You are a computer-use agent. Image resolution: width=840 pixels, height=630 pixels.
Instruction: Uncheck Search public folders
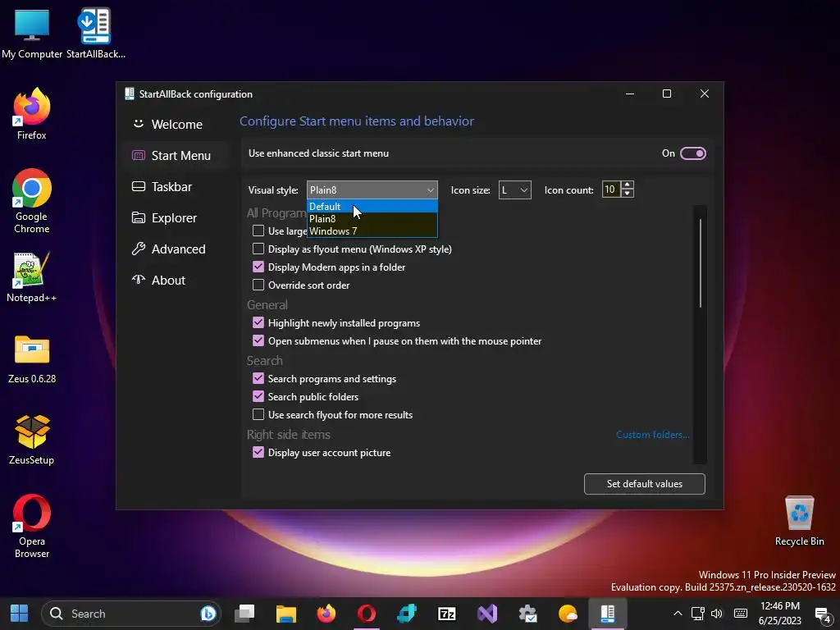[x=258, y=396]
